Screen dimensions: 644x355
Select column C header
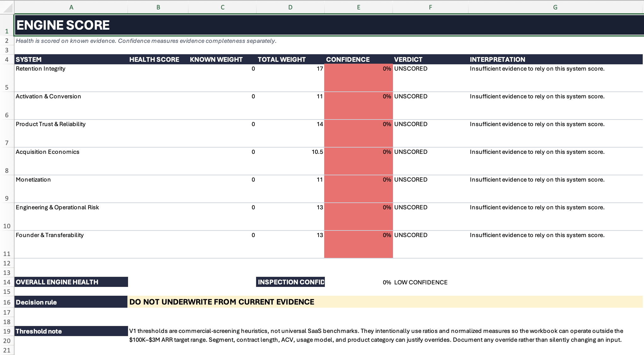click(x=222, y=7)
